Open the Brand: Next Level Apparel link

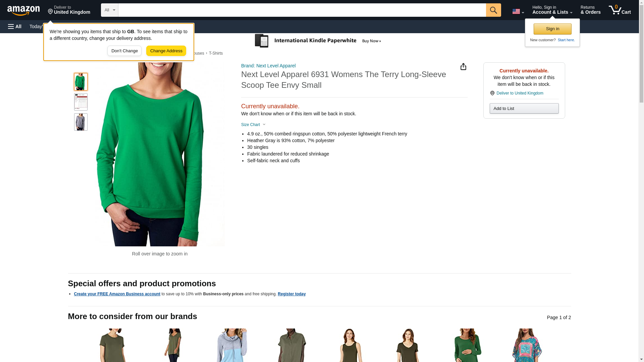point(268,66)
